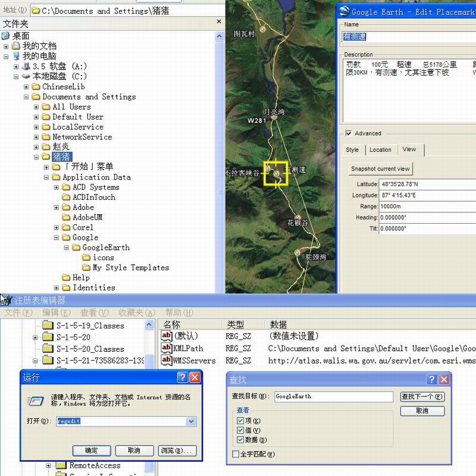The height and width of the screenshot is (476, 476).
Task: Click the My Computer icon in tree
Action: click(16, 56)
